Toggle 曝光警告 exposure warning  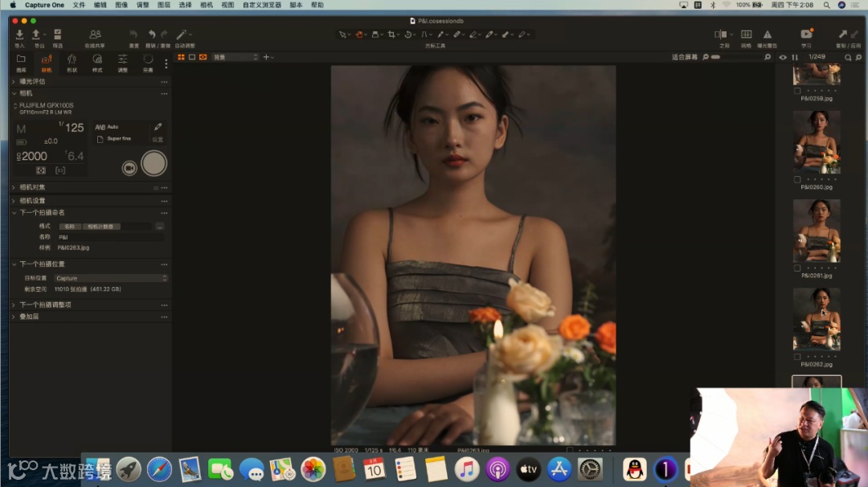[x=768, y=35]
